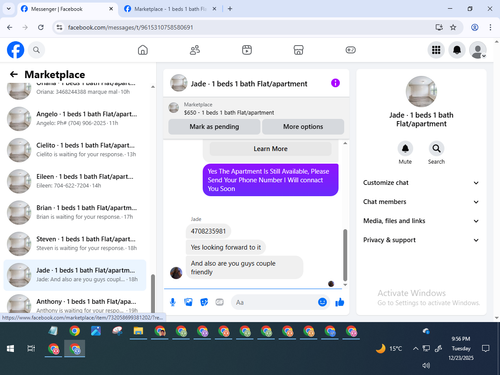Image resolution: width=500 pixels, height=375 pixels.
Task: Open the Facebook home logo
Action: tap(16, 50)
